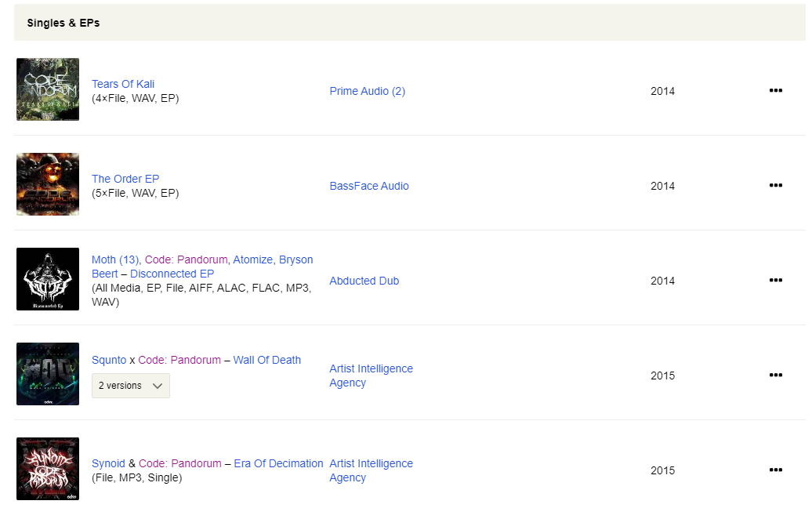Expand the 2 versions dropdown

tap(131, 386)
